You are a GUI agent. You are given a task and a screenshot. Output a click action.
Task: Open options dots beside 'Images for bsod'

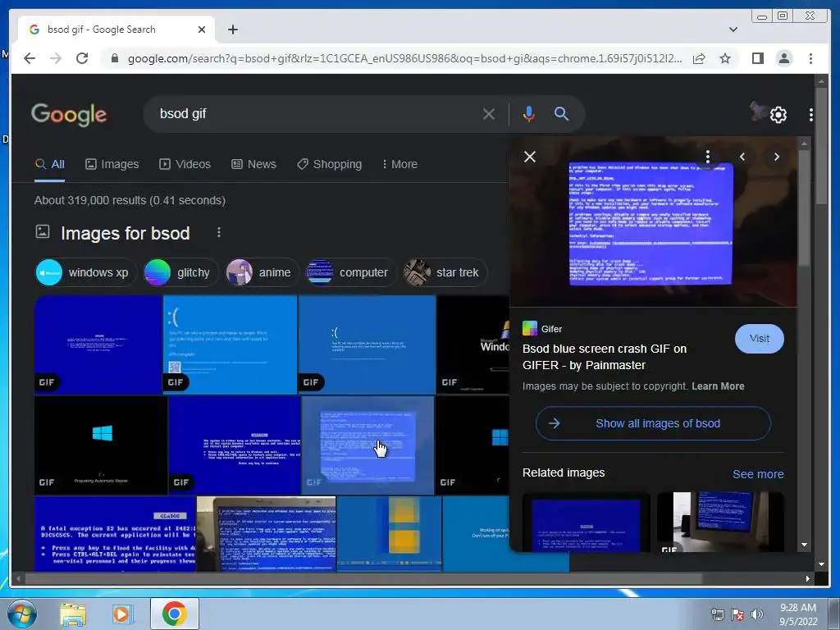point(218,232)
